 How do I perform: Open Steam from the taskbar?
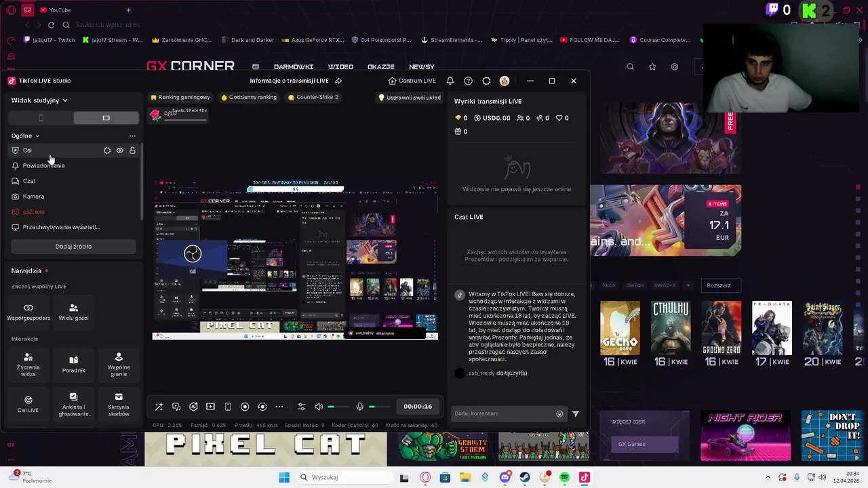point(525,477)
